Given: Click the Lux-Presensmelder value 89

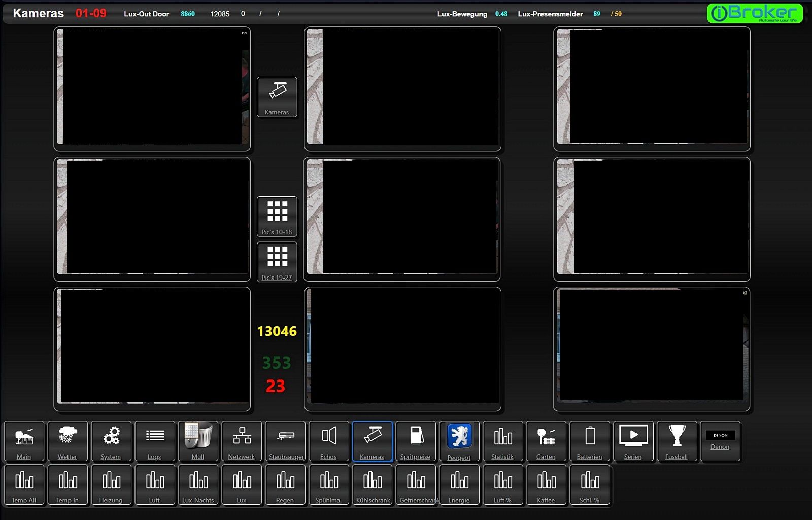Looking at the screenshot, I should [597, 14].
